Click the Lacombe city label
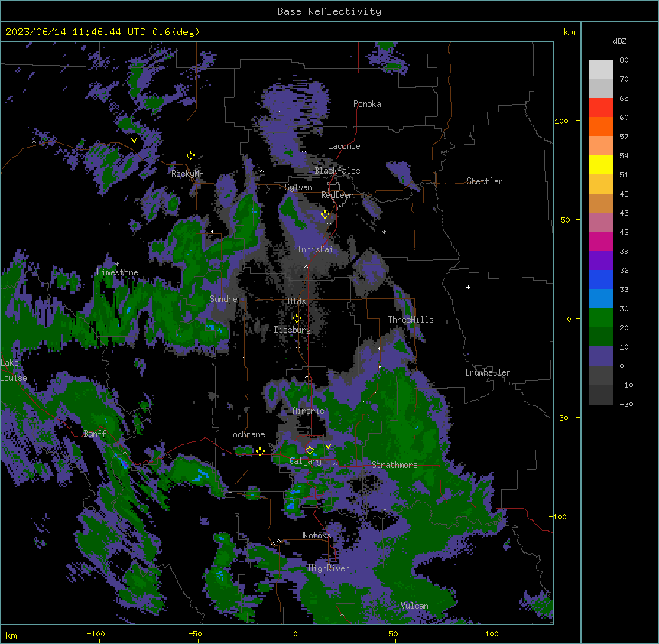 point(344,146)
